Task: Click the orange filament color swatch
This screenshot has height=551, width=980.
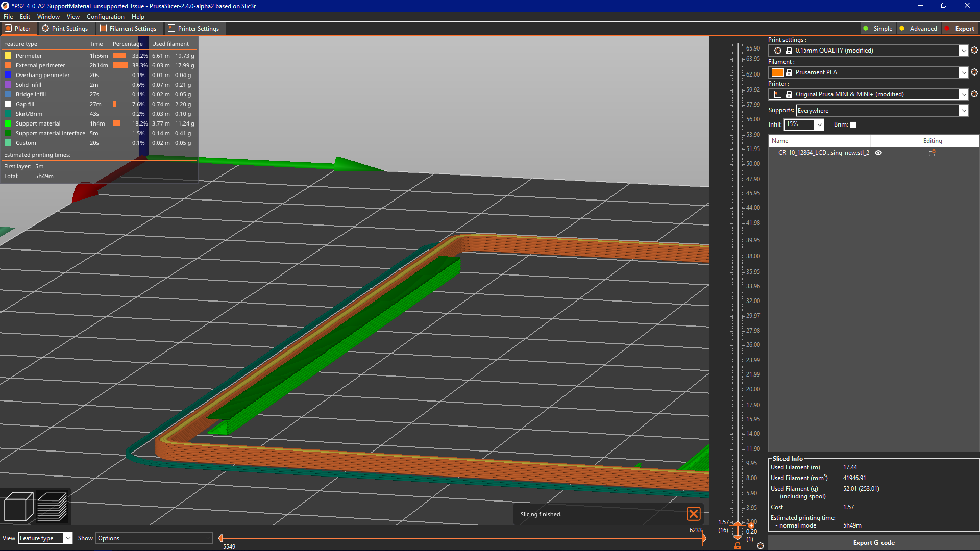Action: click(x=778, y=72)
